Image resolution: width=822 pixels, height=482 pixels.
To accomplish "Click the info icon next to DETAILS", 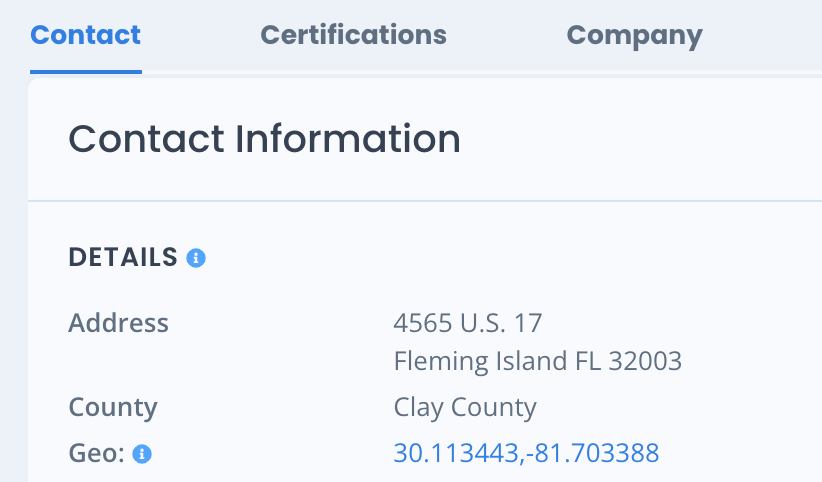I will point(196,258).
